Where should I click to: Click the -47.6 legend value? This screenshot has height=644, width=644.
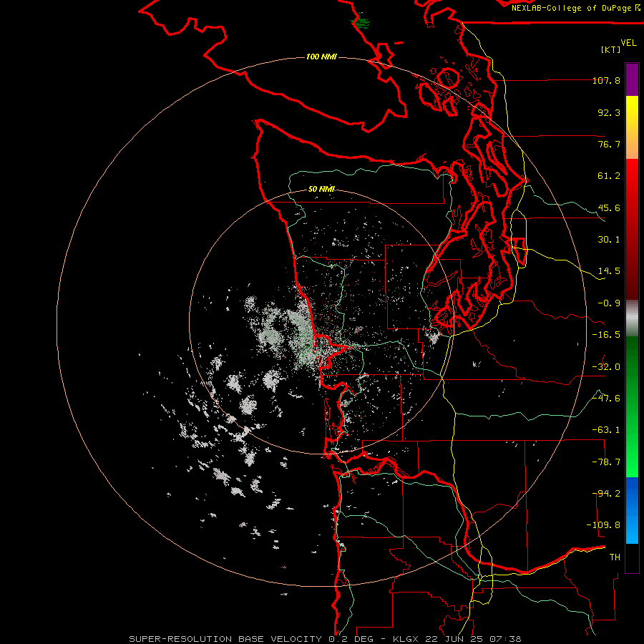[x=606, y=399]
